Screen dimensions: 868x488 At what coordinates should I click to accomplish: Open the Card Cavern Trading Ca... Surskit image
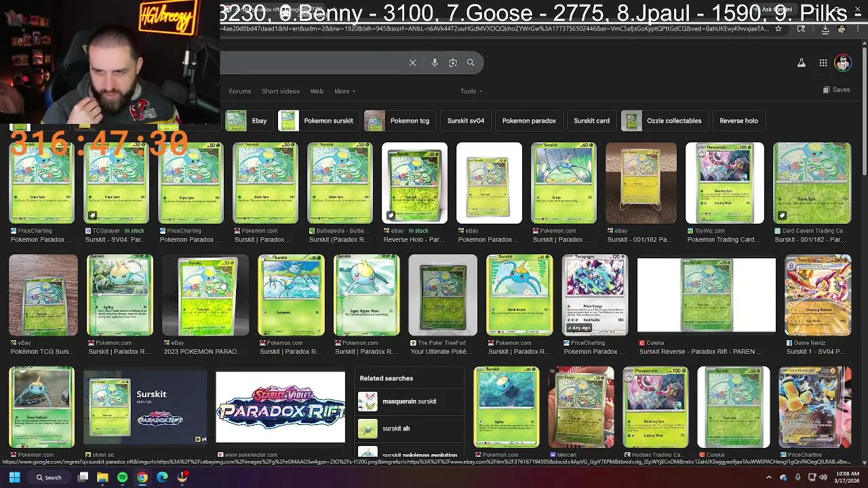click(x=812, y=182)
